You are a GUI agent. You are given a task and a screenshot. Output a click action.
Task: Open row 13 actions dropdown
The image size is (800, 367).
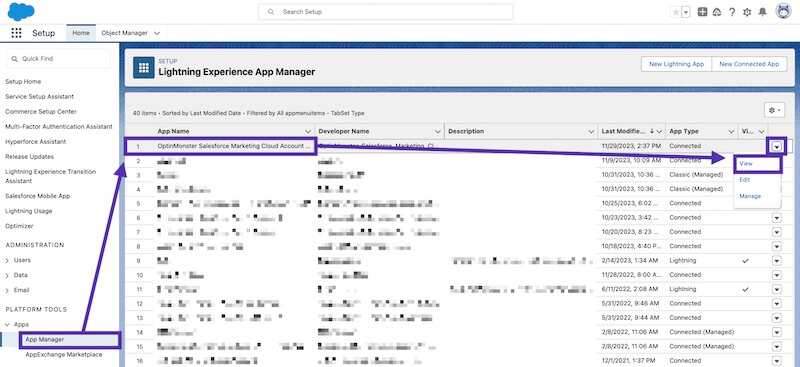777,317
